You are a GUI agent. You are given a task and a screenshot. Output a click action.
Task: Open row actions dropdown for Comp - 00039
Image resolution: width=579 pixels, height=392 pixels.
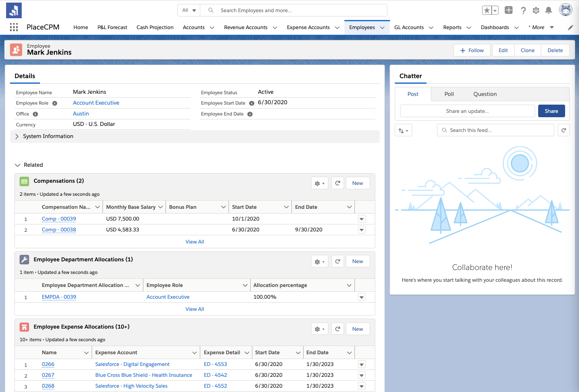(361, 219)
